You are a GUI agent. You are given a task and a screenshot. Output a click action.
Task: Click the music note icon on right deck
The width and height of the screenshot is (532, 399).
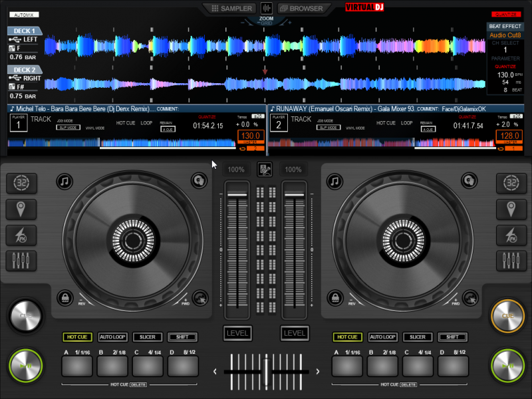coord(334,181)
